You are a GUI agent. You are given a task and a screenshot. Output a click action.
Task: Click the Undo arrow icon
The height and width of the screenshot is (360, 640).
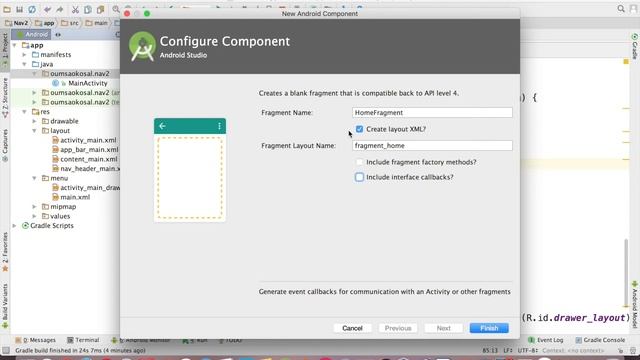tap(48, 9)
